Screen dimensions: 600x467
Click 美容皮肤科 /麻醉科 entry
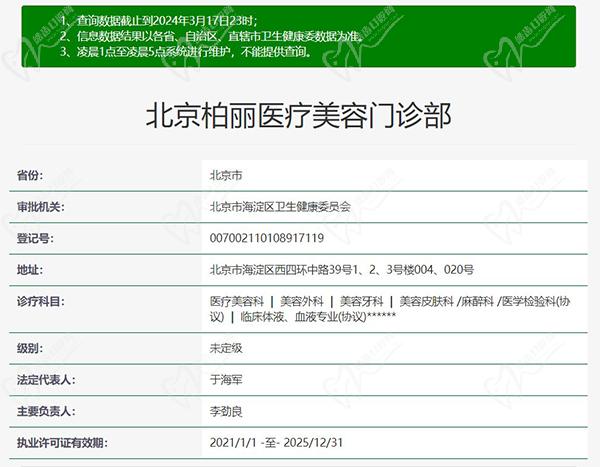(447, 301)
